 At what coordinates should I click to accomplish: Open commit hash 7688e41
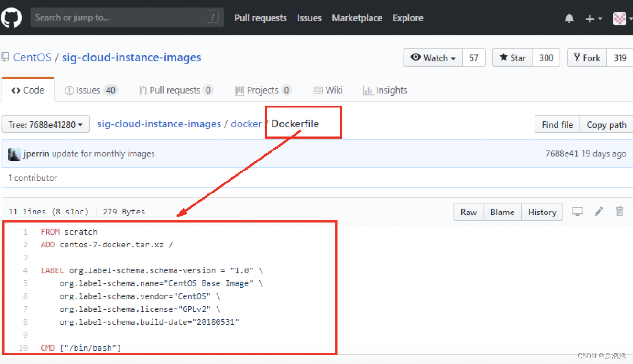coord(562,154)
